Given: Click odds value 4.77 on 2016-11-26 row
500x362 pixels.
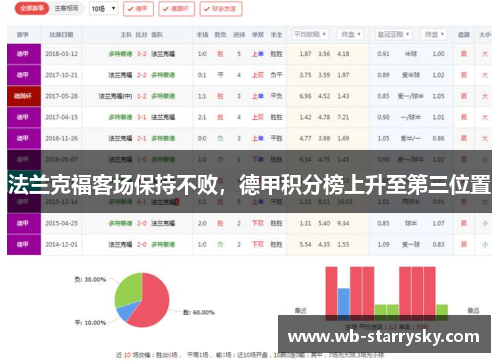Looking at the screenshot, I should click(x=305, y=138).
